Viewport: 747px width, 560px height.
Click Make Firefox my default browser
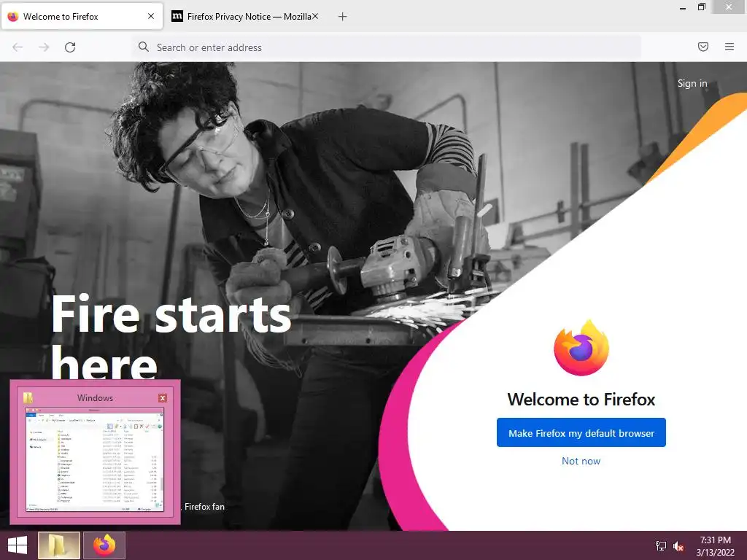(581, 432)
